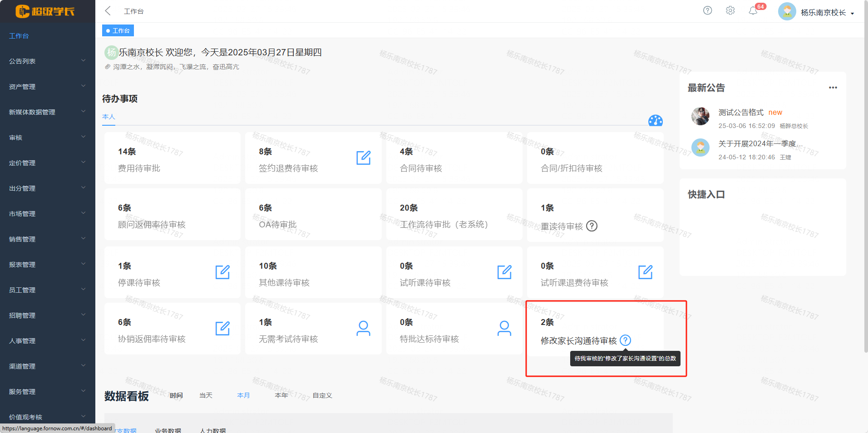Switch to the 本人 tab under 待办事项

(108, 117)
